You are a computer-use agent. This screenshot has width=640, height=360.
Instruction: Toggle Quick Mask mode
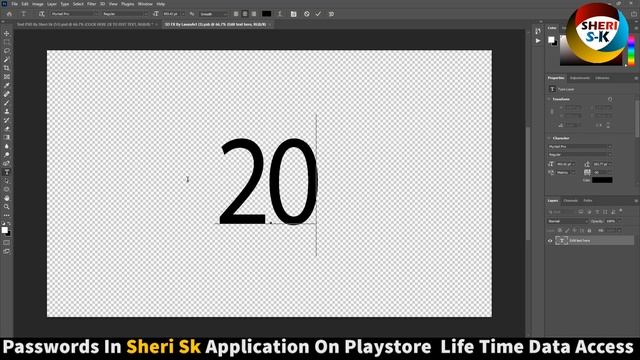click(x=7, y=243)
